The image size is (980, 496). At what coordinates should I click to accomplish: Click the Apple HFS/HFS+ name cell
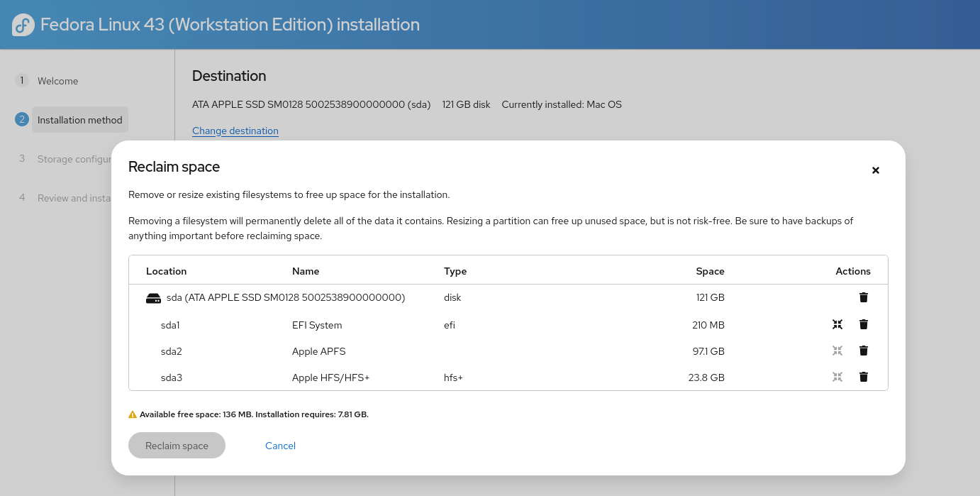click(x=331, y=377)
